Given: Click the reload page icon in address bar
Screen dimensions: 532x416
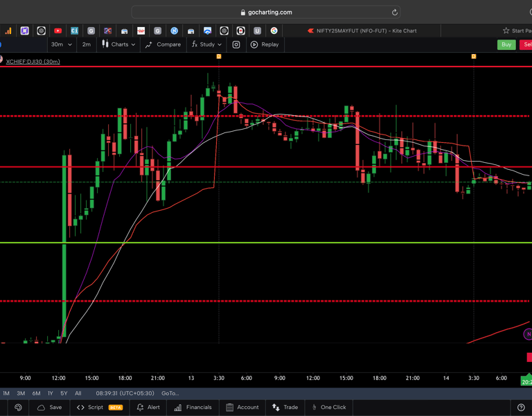Looking at the screenshot, I should [395, 12].
